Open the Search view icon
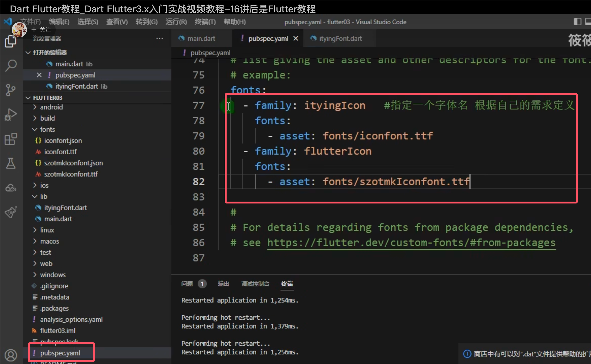The height and width of the screenshot is (364, 591). coord(11,65)
